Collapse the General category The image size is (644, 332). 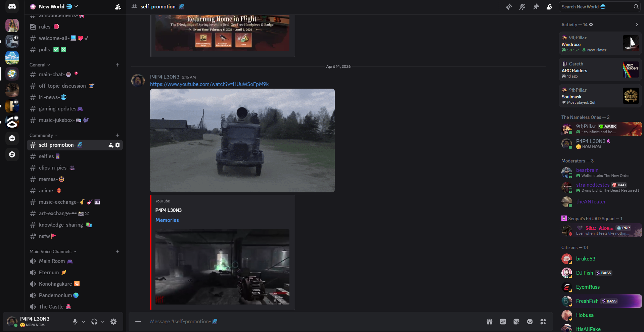(x=40, y=65)
